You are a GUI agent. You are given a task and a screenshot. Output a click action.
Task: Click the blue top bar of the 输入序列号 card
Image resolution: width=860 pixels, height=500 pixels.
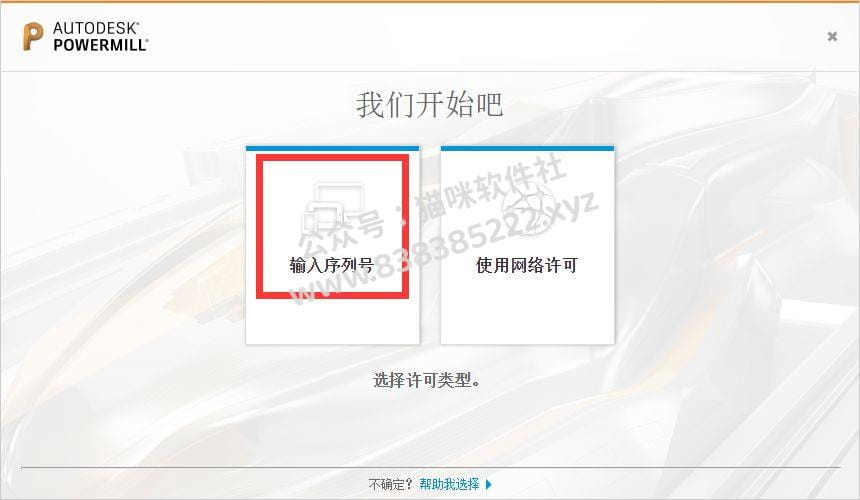(332, 148)
